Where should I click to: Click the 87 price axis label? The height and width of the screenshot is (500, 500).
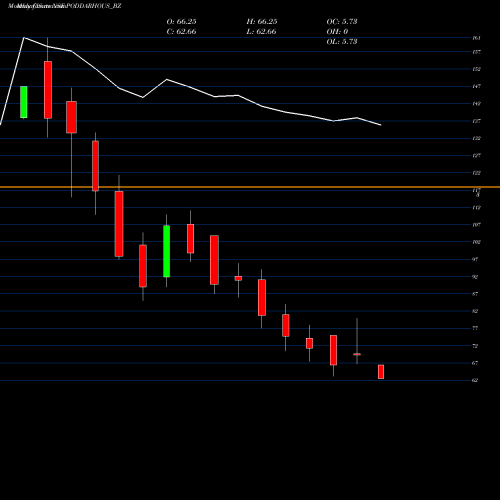(475, 294)
